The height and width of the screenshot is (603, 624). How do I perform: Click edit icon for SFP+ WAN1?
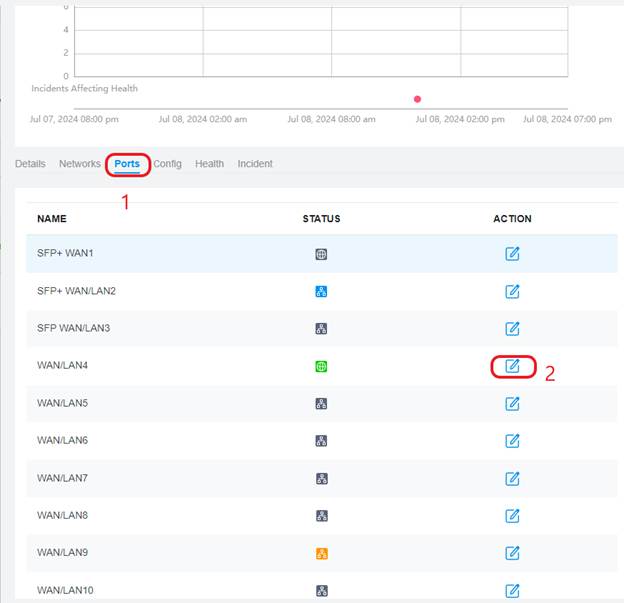pyautogui.click(x=512, y=254)
